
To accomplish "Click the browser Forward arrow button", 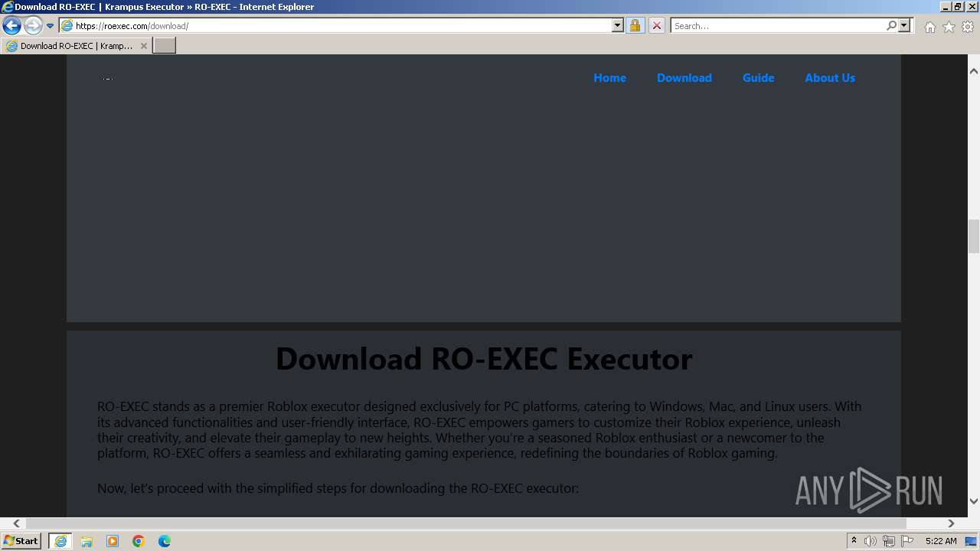I will tap(33, 26).
